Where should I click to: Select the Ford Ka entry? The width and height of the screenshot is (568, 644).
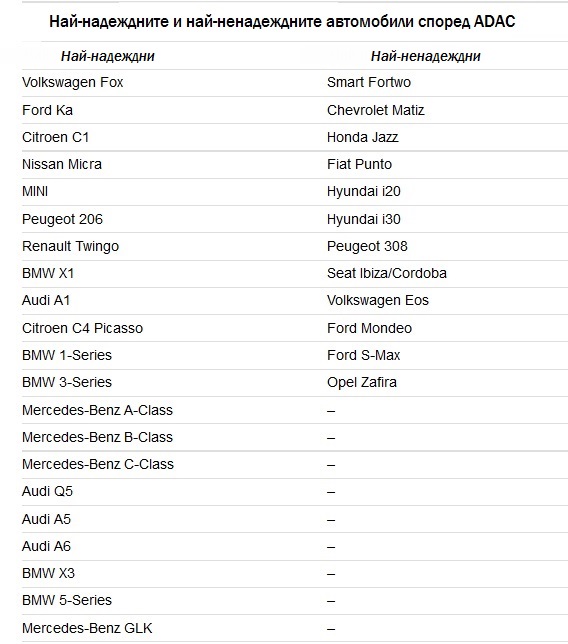coord(48,110)
